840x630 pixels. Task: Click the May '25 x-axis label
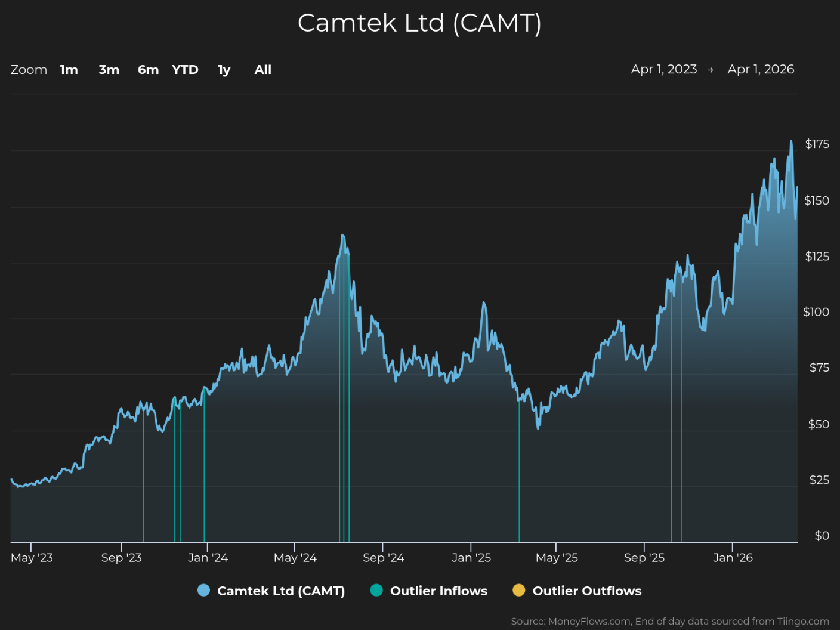pos(557,558)
